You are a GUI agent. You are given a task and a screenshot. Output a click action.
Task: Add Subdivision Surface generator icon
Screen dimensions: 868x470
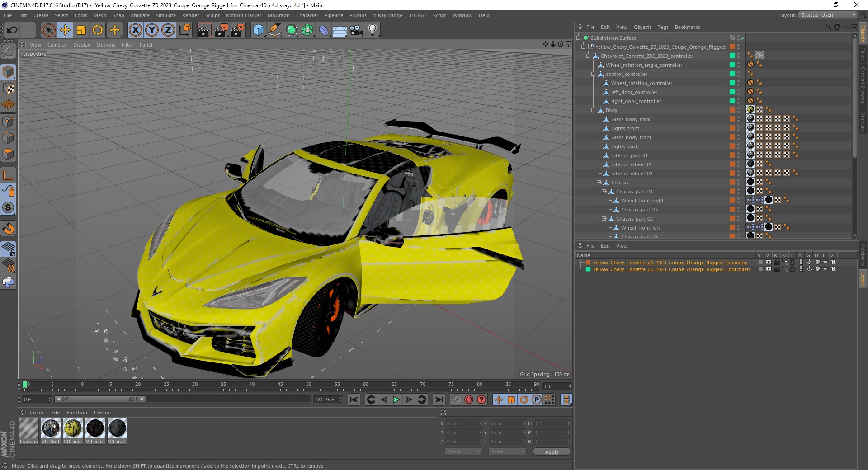[291, 30]
